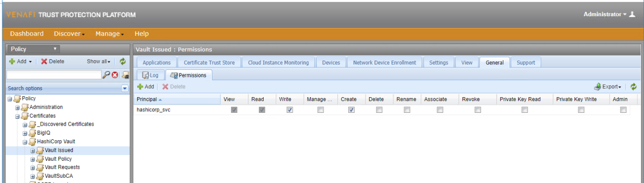
Task: Uncheck Write permission for hashicorp_svc
Action: coord(290,110)
